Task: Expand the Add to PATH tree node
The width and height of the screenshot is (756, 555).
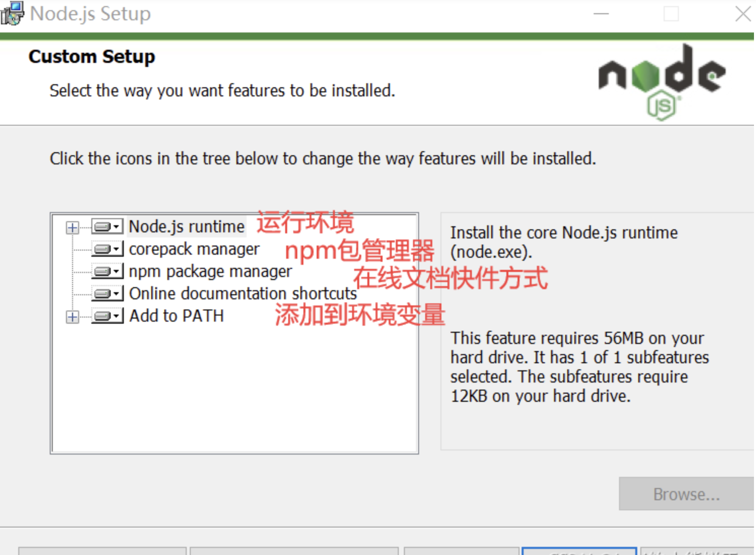Action: point(73,317)
